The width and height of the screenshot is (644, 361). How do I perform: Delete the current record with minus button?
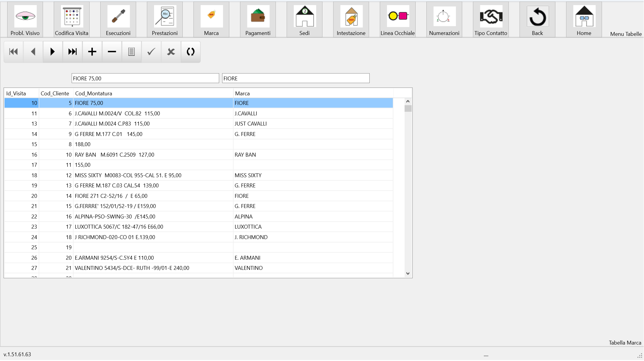coord(112,52)
